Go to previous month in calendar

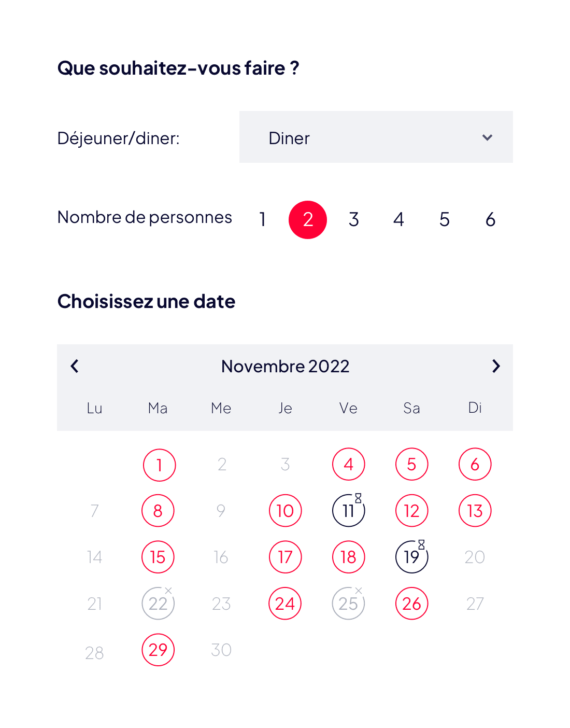[75, 366]
